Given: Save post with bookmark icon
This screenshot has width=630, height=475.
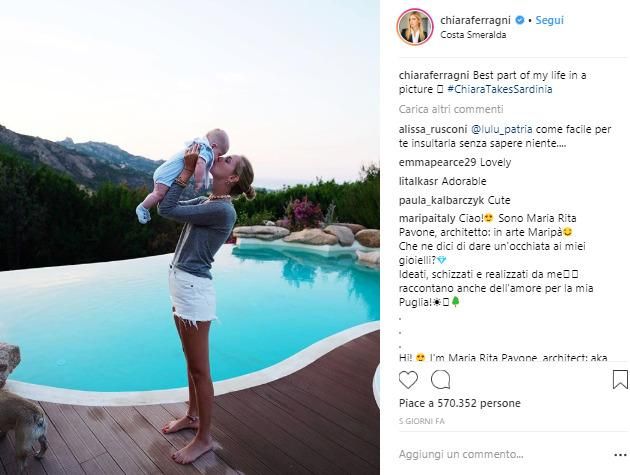Looking at the screenshot, I should (620, 380).
